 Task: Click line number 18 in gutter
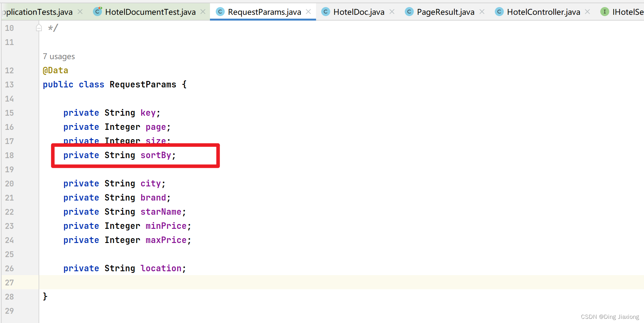tap(9, 155)
